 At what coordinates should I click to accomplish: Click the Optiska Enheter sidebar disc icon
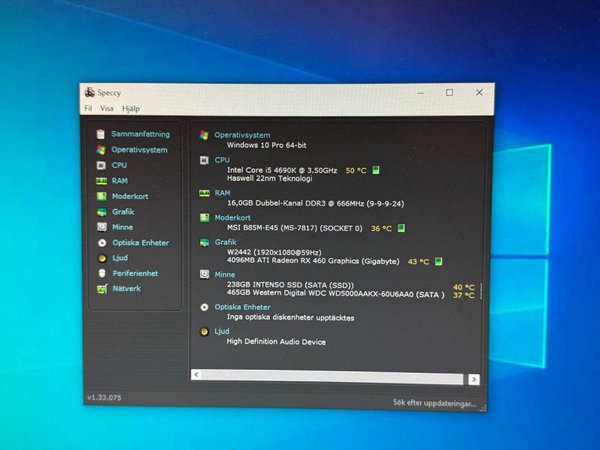coord(102,243)
